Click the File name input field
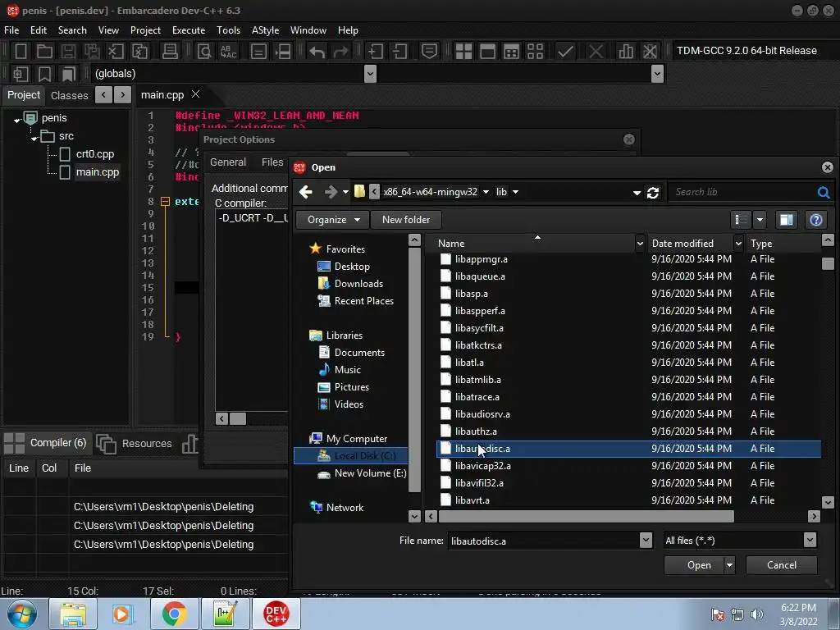 (542, 541)
